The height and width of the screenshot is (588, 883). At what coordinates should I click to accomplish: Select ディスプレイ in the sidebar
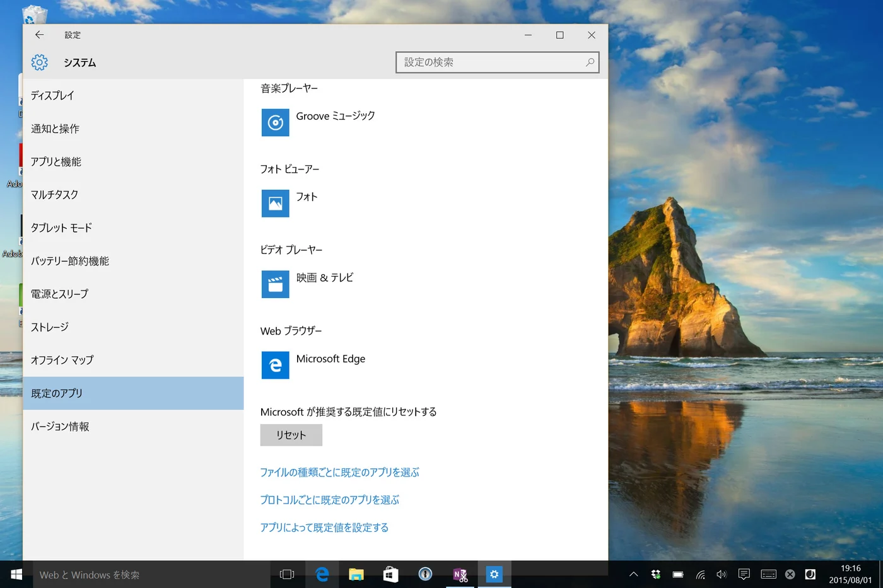[133, 95]
